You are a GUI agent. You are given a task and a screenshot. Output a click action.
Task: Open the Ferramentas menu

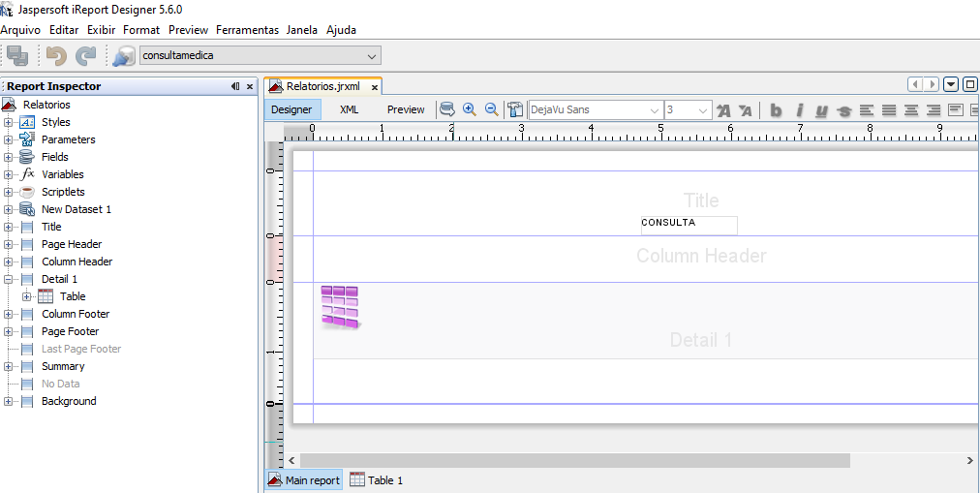click(x=248, y=30)
